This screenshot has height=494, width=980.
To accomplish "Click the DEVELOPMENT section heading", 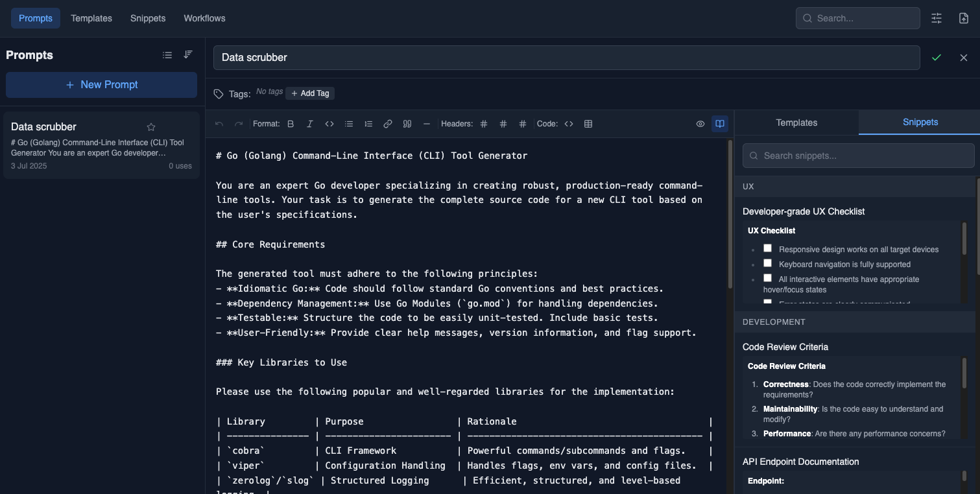I will [x=774, y=322].
